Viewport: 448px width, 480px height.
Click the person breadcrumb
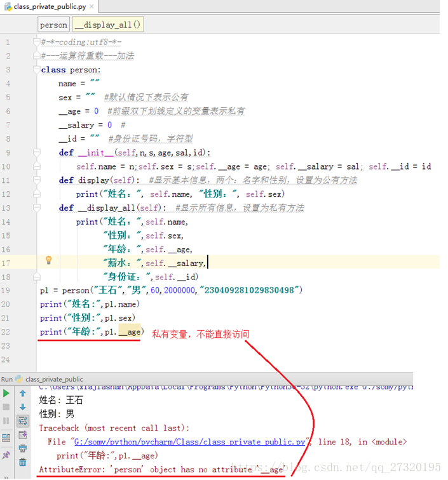pyautogui.click(x=53, y=25)
